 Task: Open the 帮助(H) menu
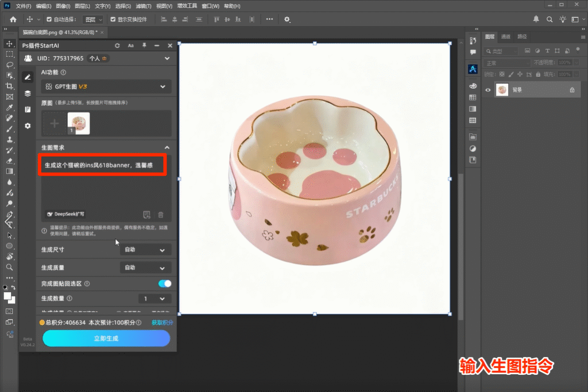click(x=232, y=6)
